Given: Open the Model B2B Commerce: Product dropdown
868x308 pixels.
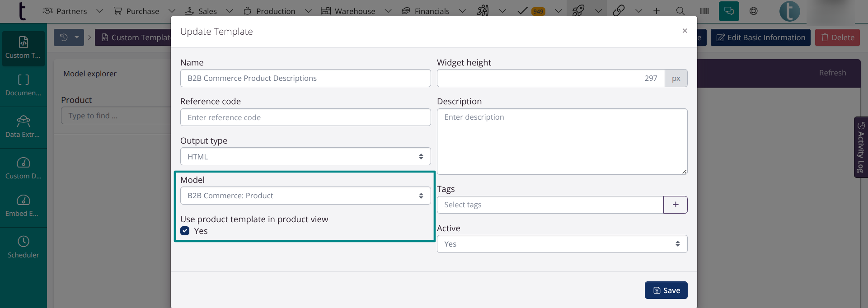Looking at the screenshot, I should tap(305, 196).
